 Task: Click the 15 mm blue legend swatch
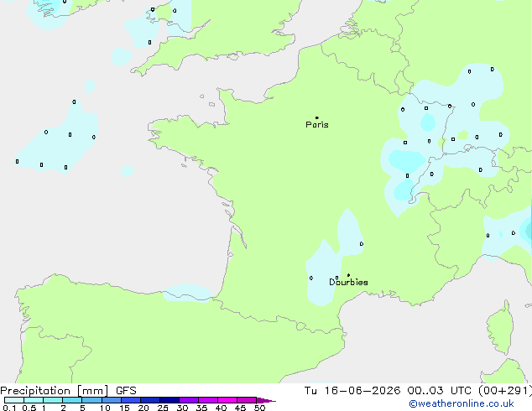[x=131, y=400]
